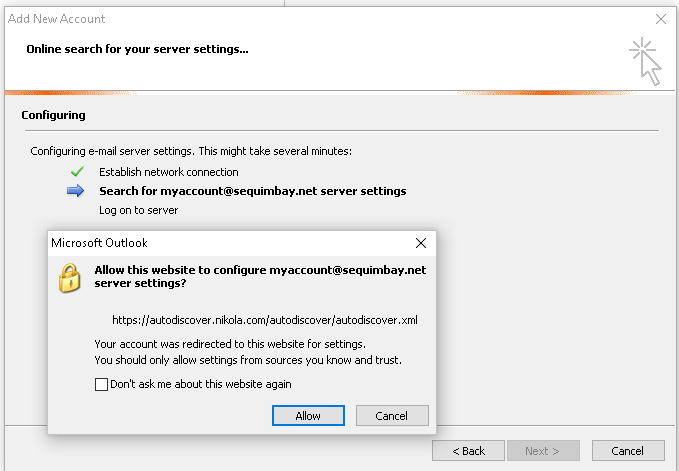
Task: Cancel the Microsoft Outlook redirect prompt
Action: [392, 416]
